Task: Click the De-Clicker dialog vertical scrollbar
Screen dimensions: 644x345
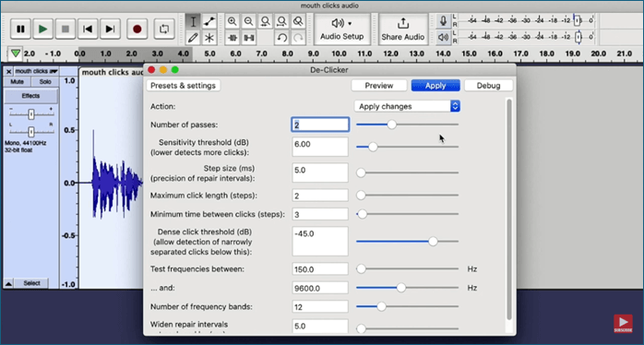Action: tap(509, 209)
